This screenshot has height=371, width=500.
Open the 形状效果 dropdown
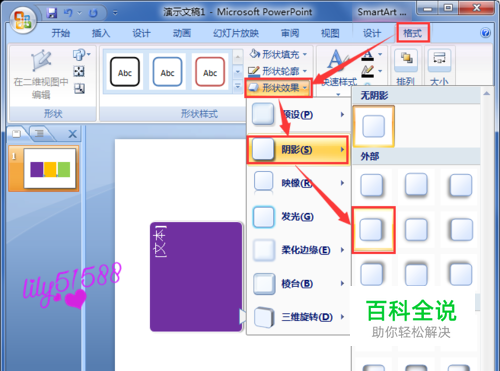coord(278,88)
